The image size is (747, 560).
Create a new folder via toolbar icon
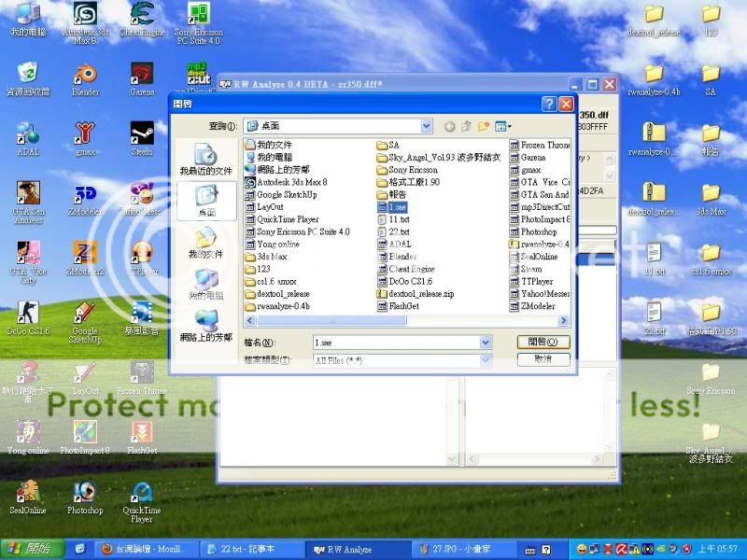(x=484, y=126)
